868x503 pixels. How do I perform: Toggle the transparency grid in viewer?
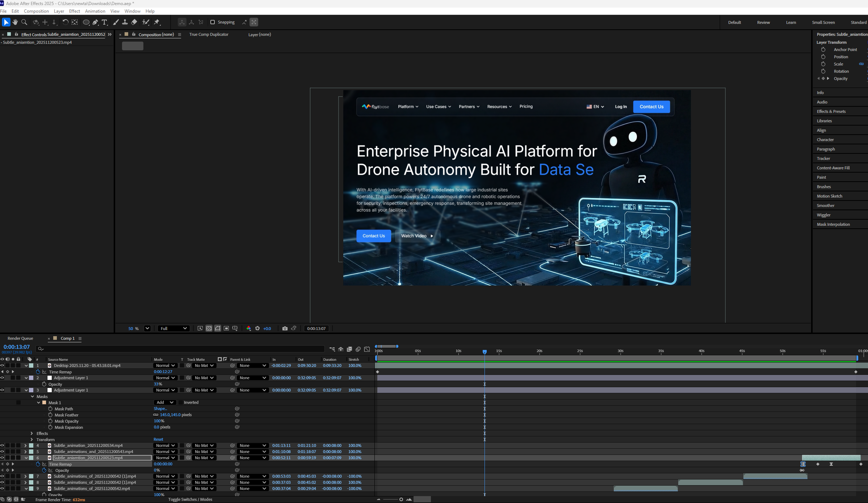209,329
